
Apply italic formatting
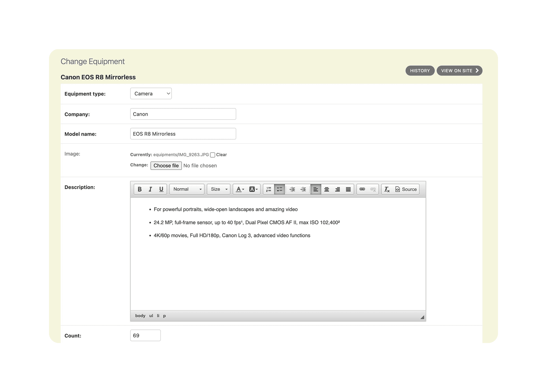[150, 189]
